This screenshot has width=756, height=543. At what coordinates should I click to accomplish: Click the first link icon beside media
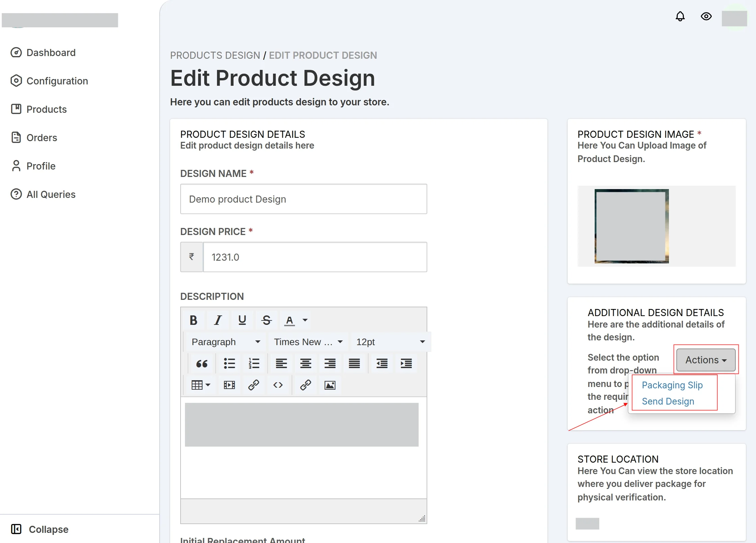[254, 385]
